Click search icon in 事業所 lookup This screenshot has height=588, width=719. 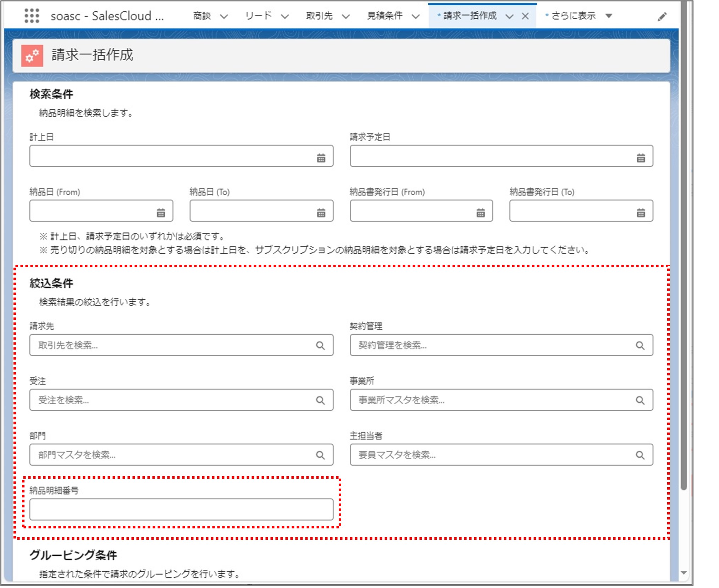click(x=640, y=400)
